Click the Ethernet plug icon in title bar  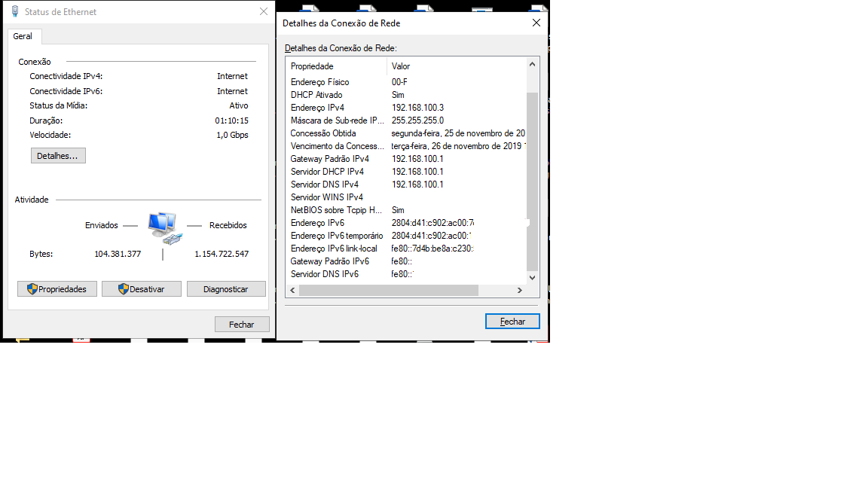pos(15,11)
